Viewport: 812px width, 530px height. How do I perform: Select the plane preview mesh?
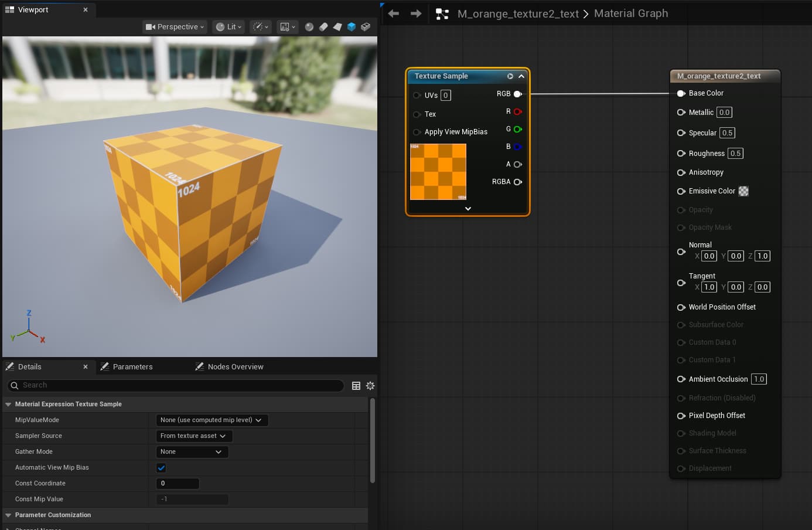[x=337, y=27]
